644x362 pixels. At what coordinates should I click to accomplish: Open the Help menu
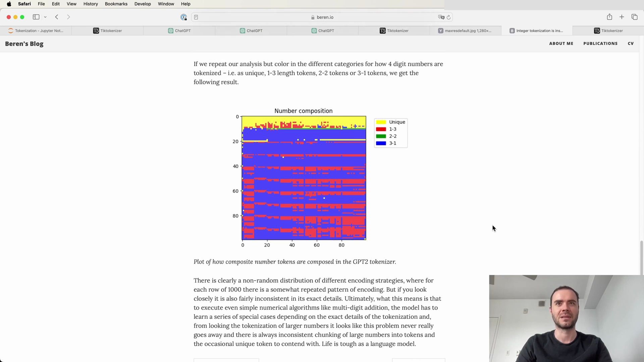pos(185,4)
